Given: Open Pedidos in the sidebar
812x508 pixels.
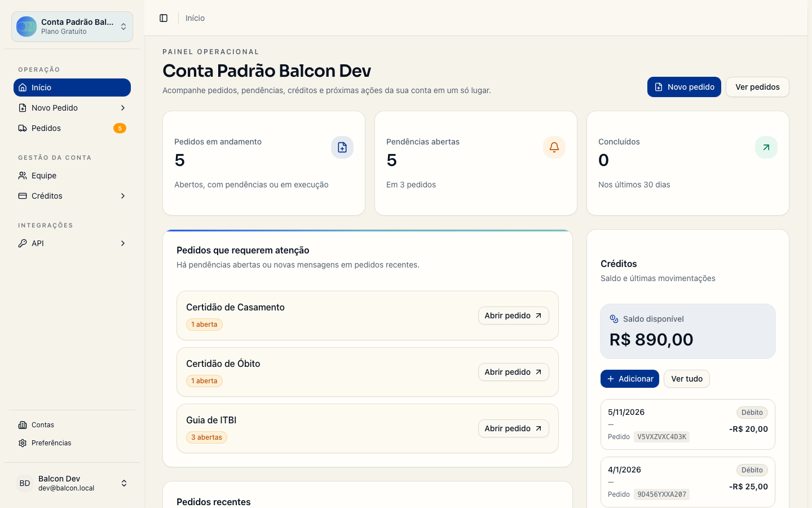Looking at the screenshot, I should click(72, 128).
